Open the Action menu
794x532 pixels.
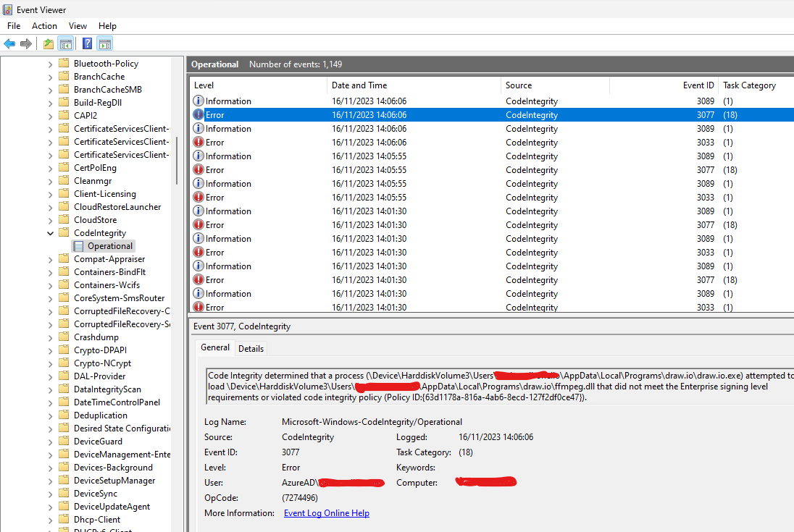click(44, 26)
